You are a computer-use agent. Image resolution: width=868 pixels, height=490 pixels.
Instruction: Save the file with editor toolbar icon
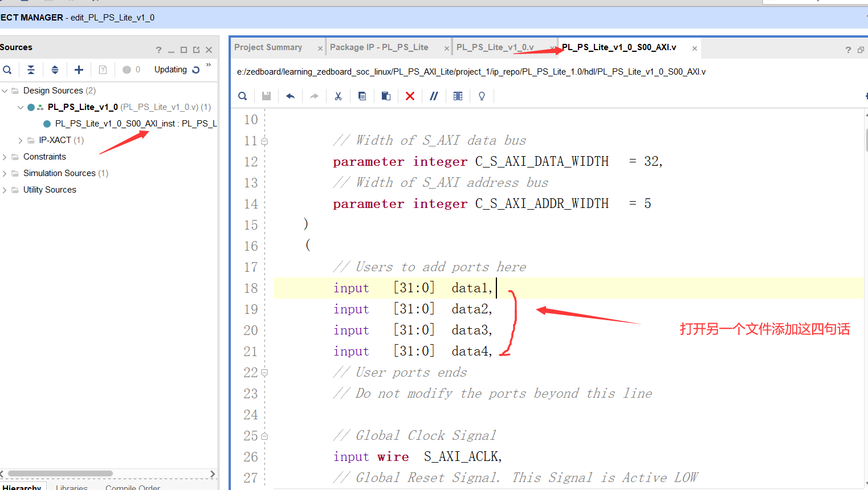tap(266, 96)
